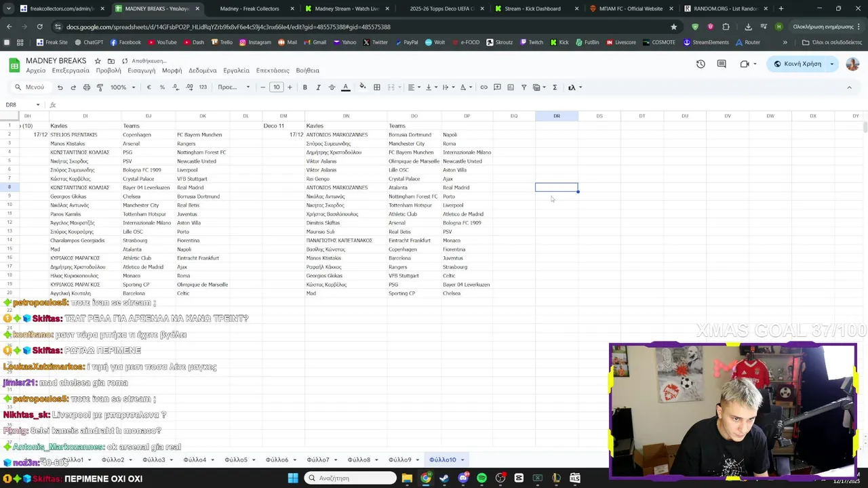Open the Google account avatar
The image size is (868, 488).
coord(852,64)
